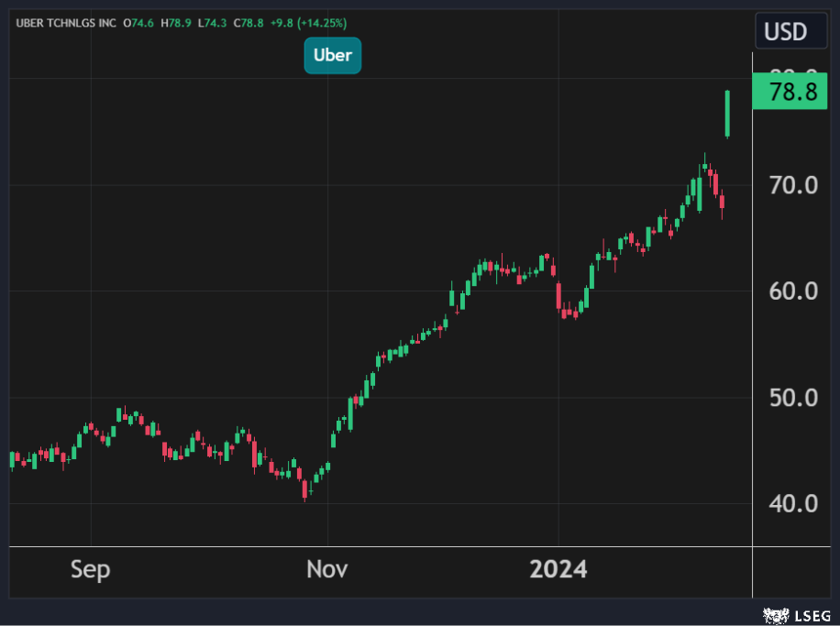Screen dimensions: 840x626
Task: Select the Sep label on time axis
Action: (x=90, y=569)
